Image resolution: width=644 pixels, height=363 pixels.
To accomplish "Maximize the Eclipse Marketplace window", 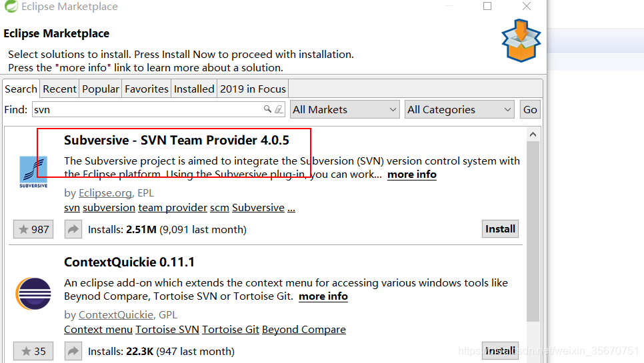I will [x=487, y=6].
